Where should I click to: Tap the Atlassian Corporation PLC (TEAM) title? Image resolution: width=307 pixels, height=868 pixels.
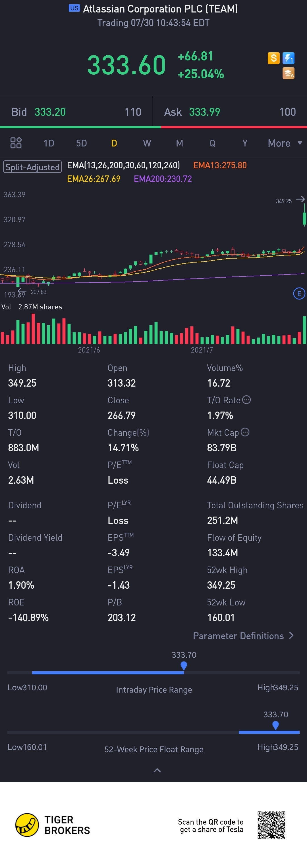click(160, 9)
